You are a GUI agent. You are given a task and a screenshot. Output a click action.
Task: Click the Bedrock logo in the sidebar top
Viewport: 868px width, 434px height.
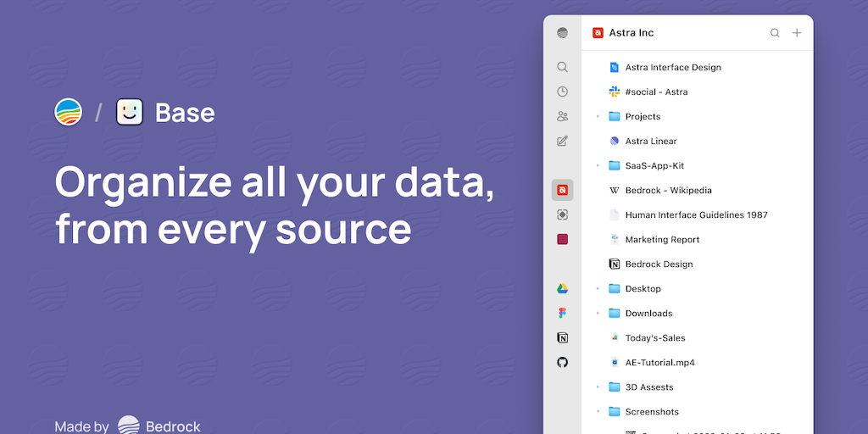tap(562, 33)
